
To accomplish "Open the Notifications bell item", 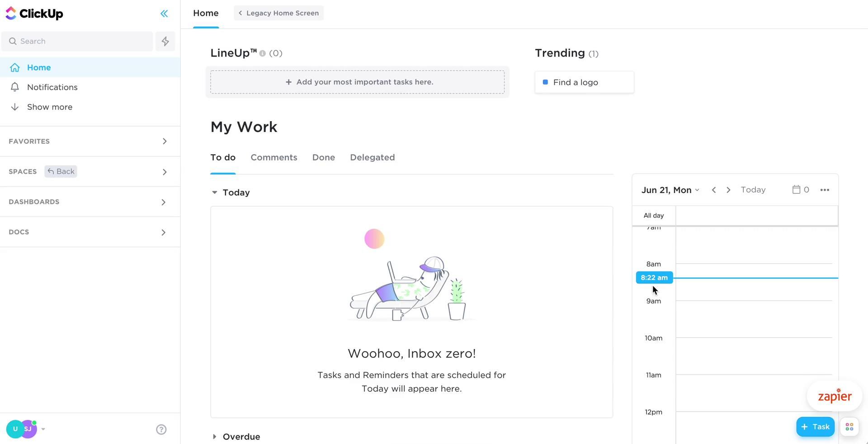I will point(52,87).
